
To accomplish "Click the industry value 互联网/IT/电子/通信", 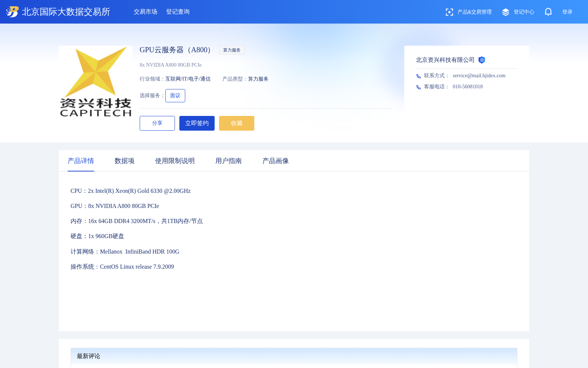I will [188, 79].
